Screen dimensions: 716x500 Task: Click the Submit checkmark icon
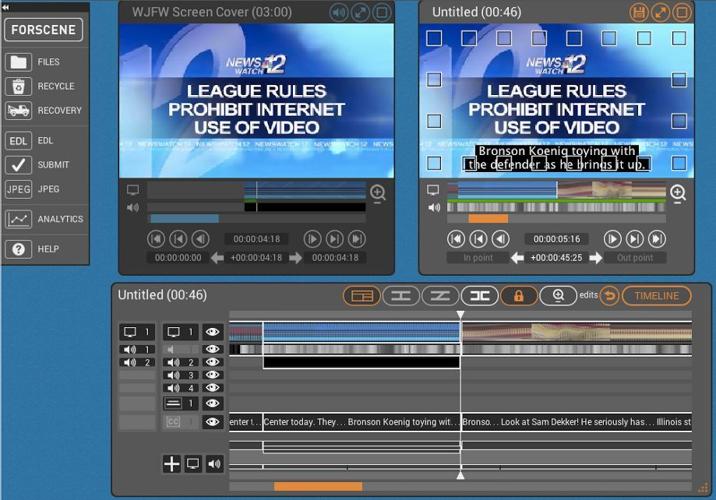[18, 165]
